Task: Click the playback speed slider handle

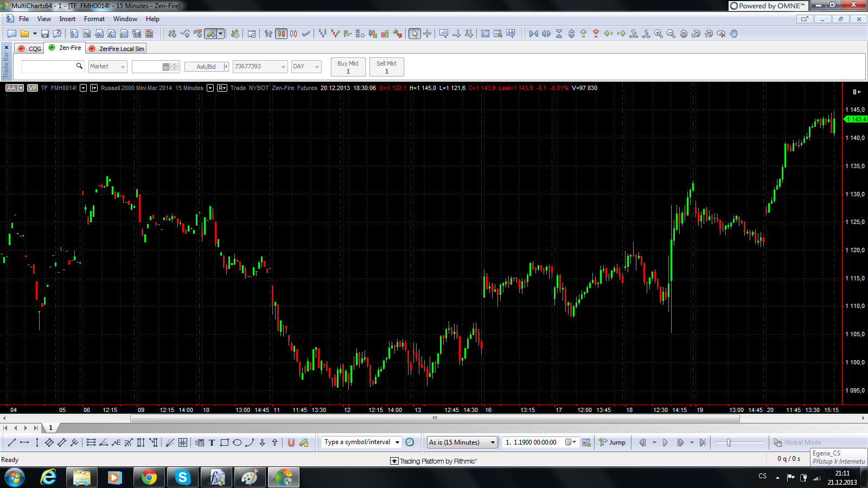Action: click(729, 442)
